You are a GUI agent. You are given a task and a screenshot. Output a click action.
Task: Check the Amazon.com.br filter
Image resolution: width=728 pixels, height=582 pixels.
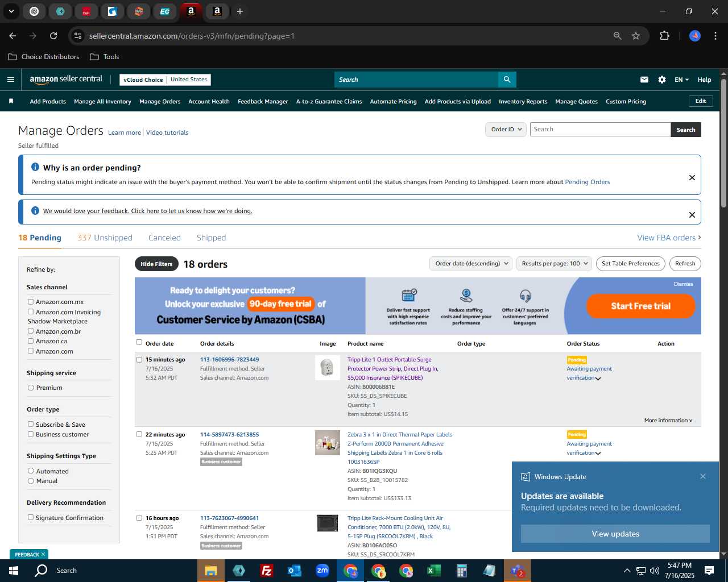pos(31,331)
